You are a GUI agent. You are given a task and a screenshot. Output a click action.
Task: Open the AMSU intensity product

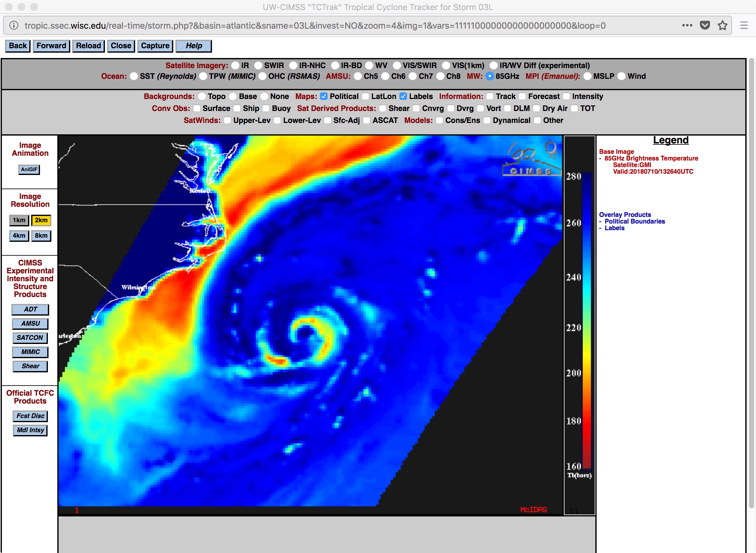pyautogui.click(x=30, y=324)
